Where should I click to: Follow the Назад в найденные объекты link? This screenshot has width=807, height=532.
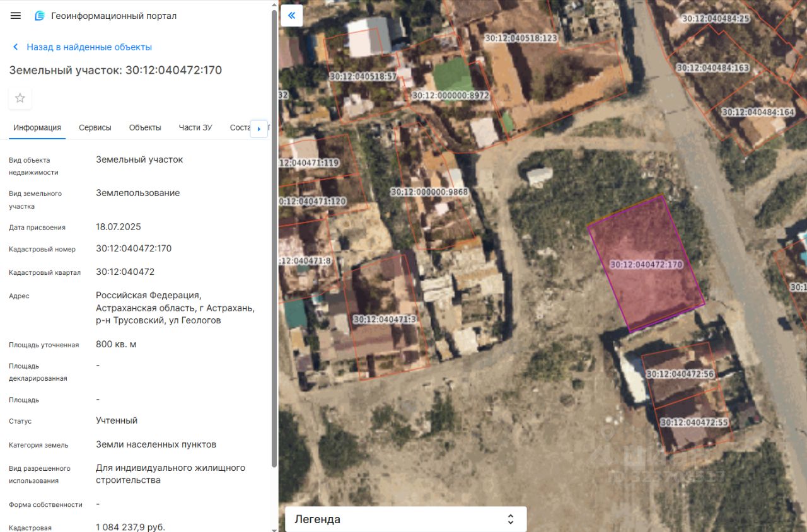click(x=89, y=47)
